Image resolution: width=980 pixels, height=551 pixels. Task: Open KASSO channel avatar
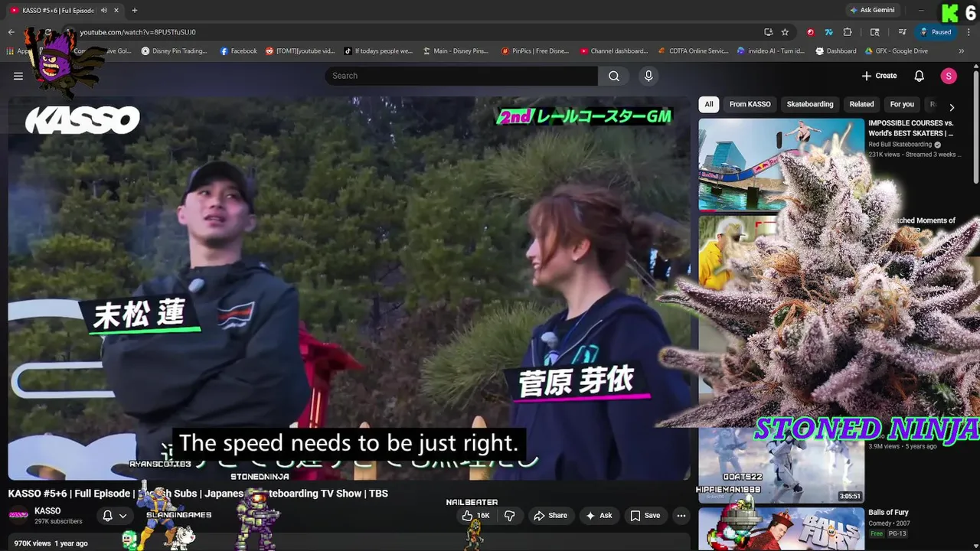pyautogui.click(x=18, y=515)
